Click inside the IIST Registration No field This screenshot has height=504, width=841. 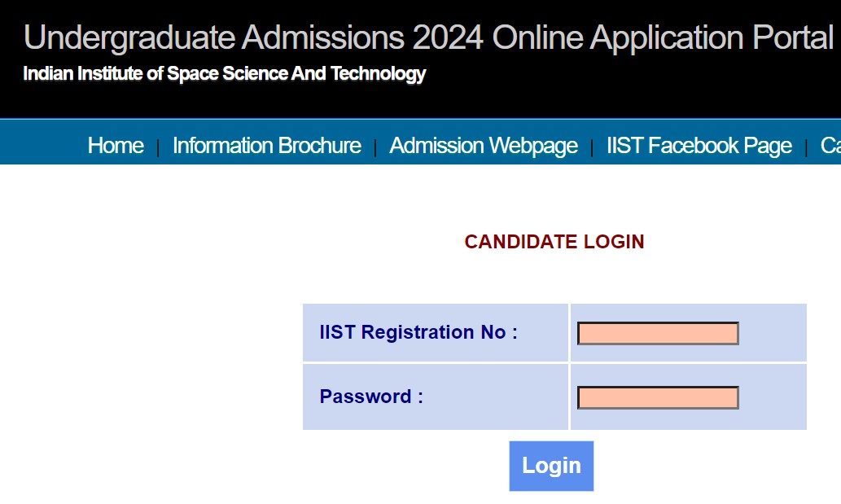(656, 333)
